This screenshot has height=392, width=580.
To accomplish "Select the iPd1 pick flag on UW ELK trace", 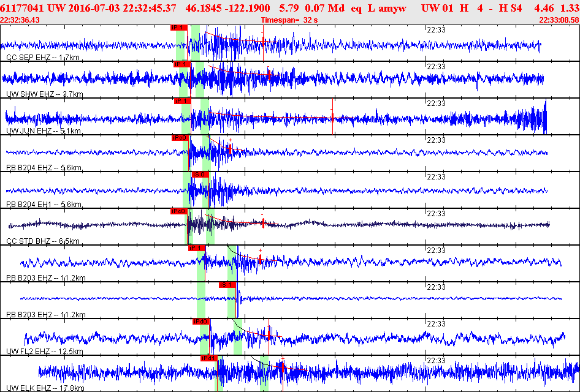I will tap(209, 358).
